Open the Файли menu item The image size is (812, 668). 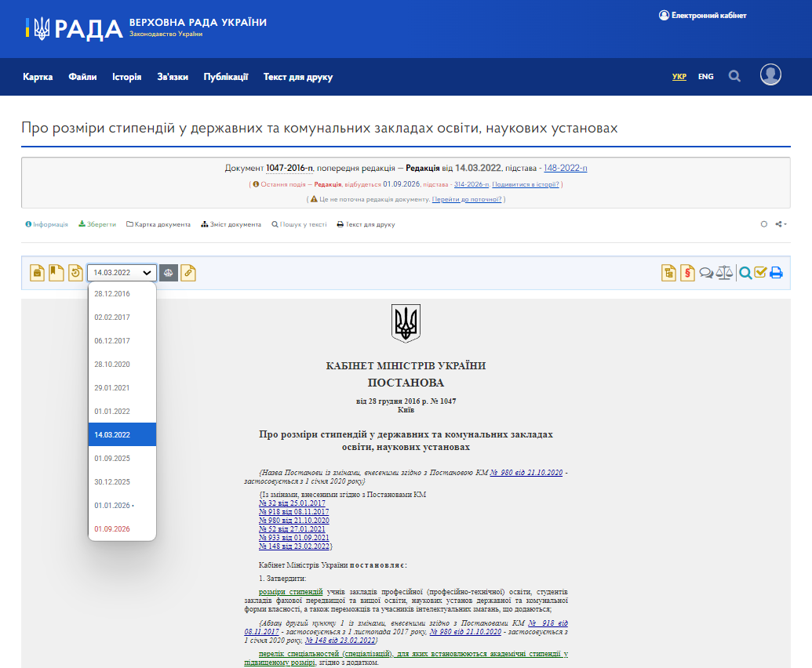click(x=83, y=77)
